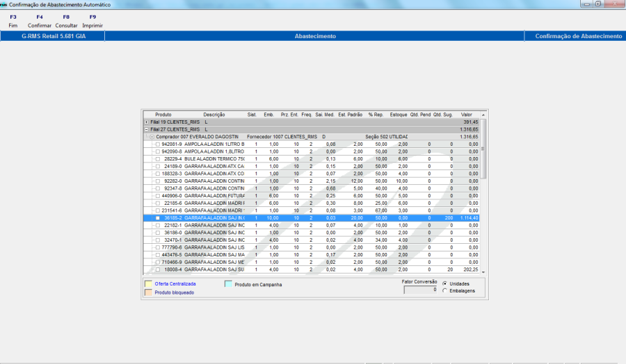
Task: Click Filial 19 total 391,45
Action: (x=471, y=122)
